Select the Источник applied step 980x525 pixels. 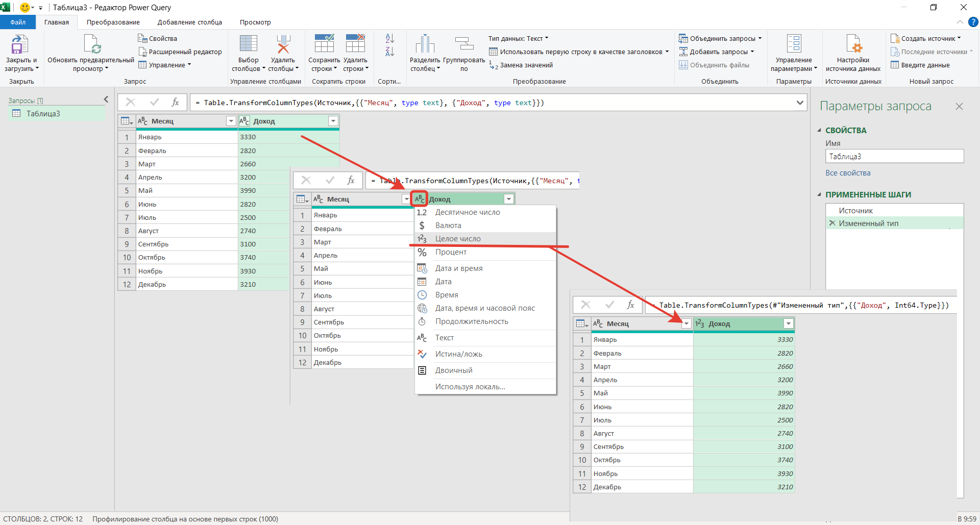pos(855,211)
